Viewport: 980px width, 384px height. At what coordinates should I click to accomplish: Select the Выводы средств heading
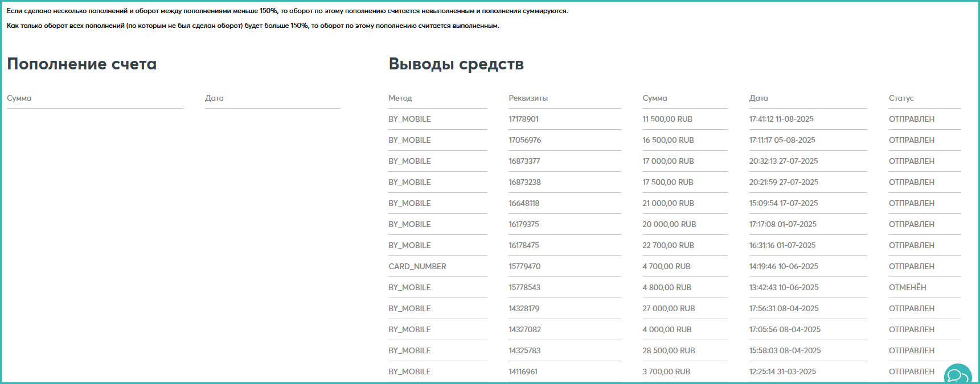(x=456, y=64)
